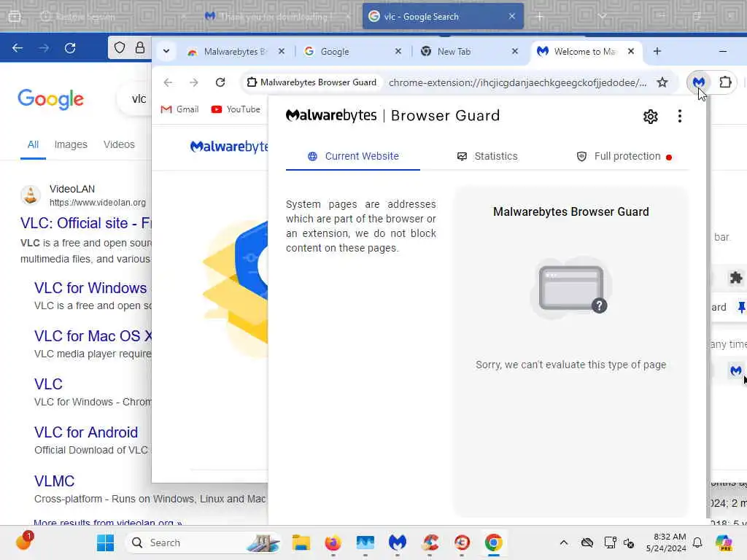Image resolution: width=747 pixels, height=560 pixels.
Task: Click the sidebar puzzle-piece extensions icon
Action: point(736,278)
